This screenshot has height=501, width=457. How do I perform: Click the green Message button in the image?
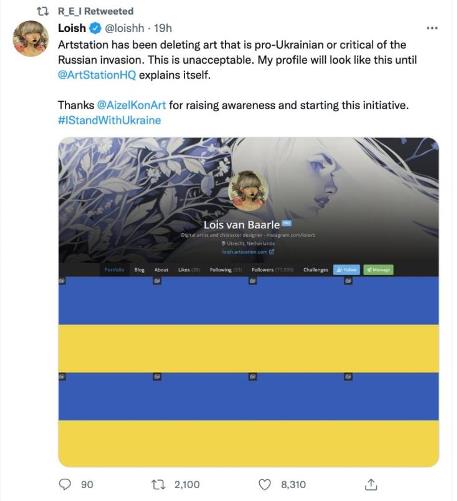tap(378, 270)
